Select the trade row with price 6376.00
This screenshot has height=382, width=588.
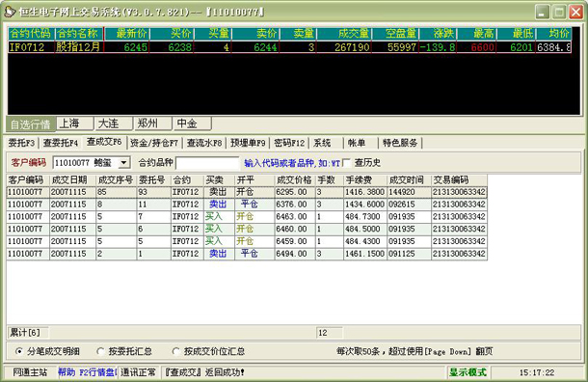247,205
